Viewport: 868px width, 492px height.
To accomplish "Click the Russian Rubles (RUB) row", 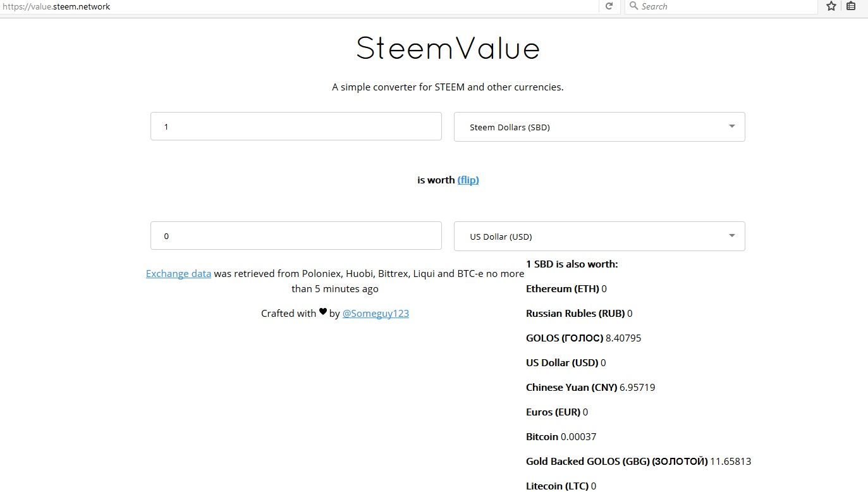I will (579, 314).
